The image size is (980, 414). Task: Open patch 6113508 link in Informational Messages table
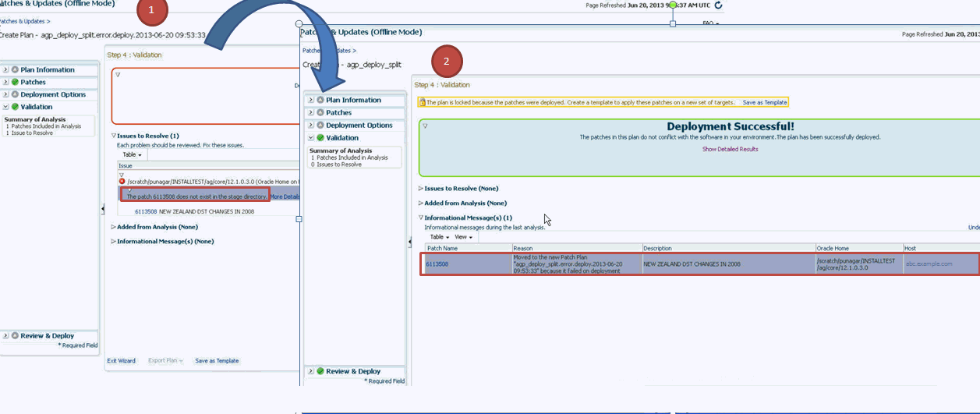click(x=437, y=264)
